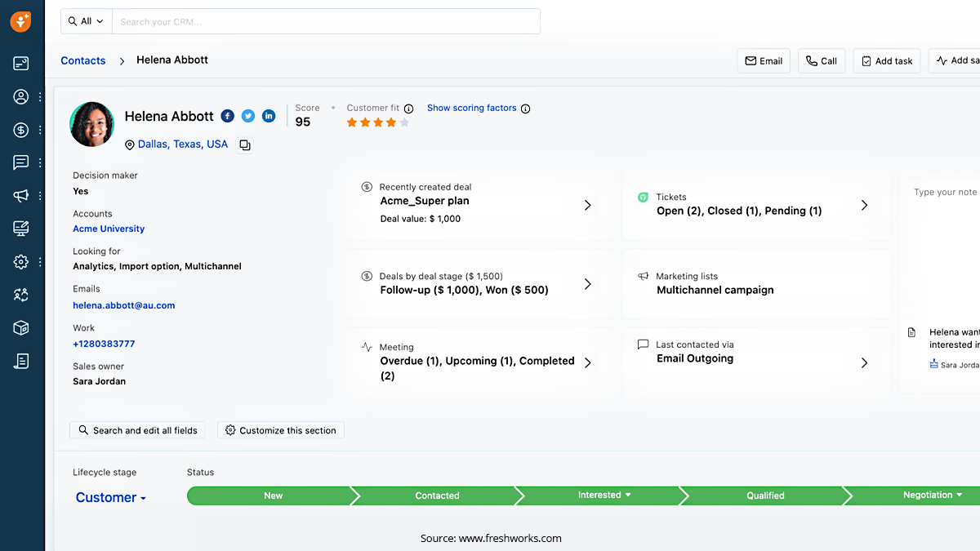Open Helena's Facebook profile icon

tap(228, 116)
